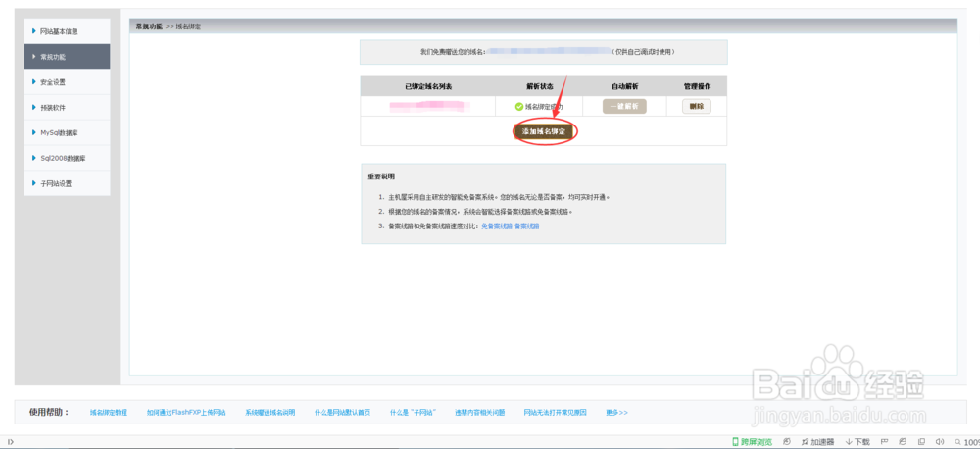This screenshot has width=980, height=449.
Task: Click 跨屏浏览 phone icon in status bar
Action: (x=736, y=442)
